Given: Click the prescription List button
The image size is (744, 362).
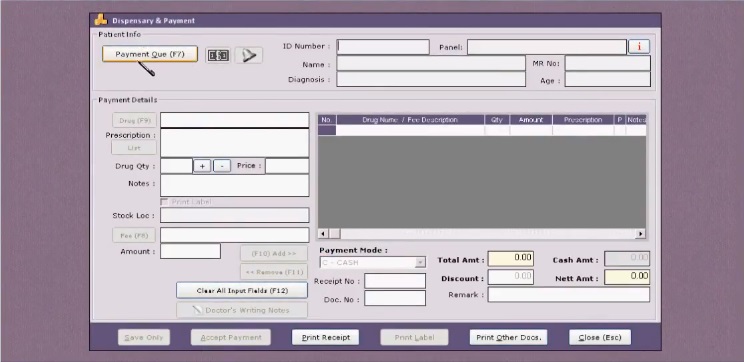Looking at the screenshot, I should [x=134, y=148].
